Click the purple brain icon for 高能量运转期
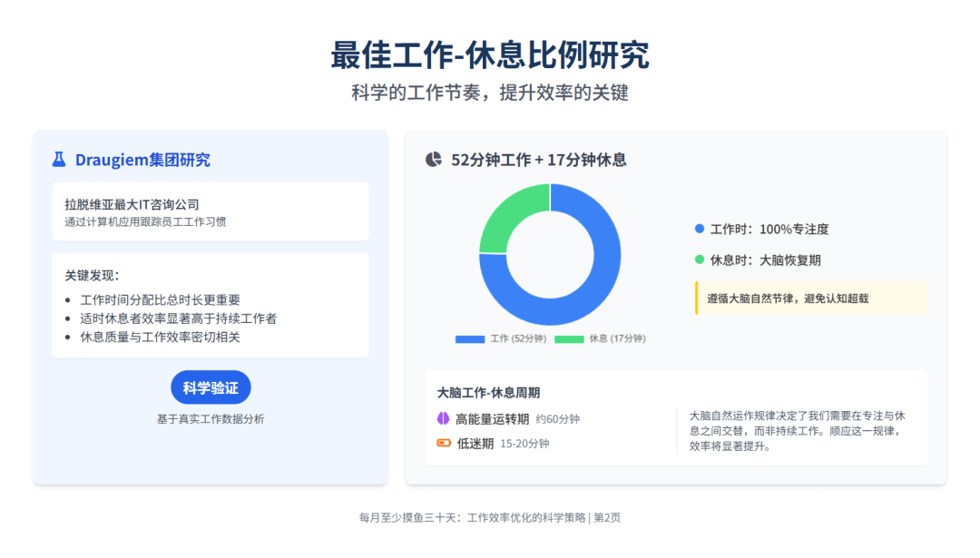The width and height of the screenshot is (980, 558). coord(443,418)
